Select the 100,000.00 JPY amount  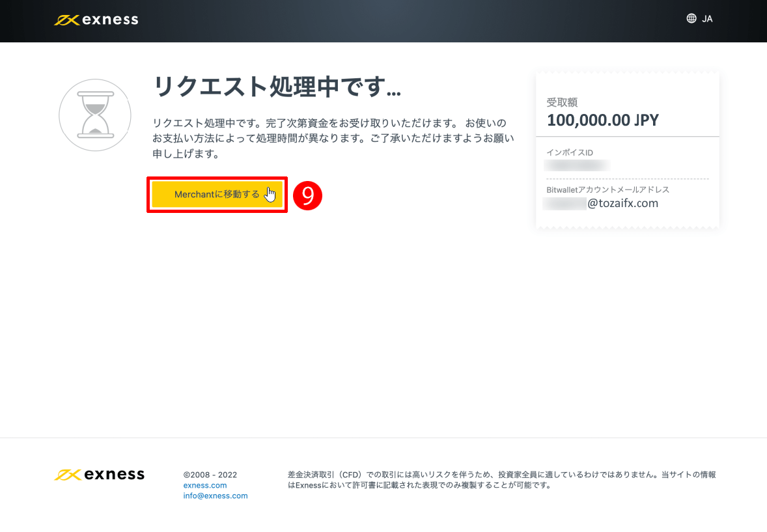[602, 120]
